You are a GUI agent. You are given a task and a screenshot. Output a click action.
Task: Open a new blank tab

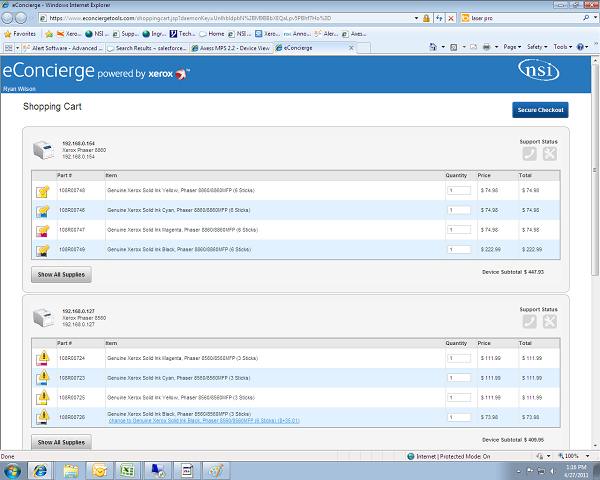click(x=364, y=48)
